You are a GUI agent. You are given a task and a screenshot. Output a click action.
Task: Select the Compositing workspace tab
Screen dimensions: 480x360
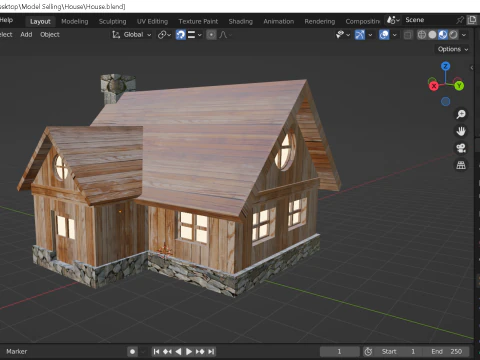click(362, 21)
